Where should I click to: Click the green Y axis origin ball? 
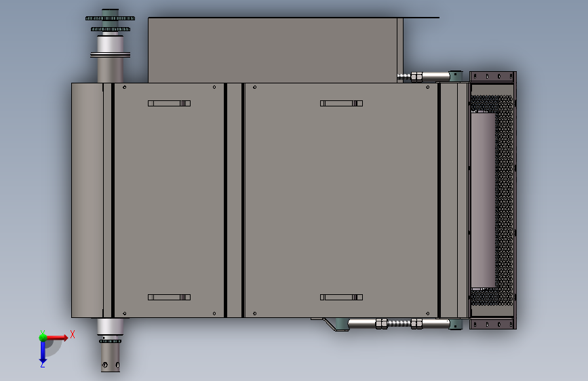[43, 338]
